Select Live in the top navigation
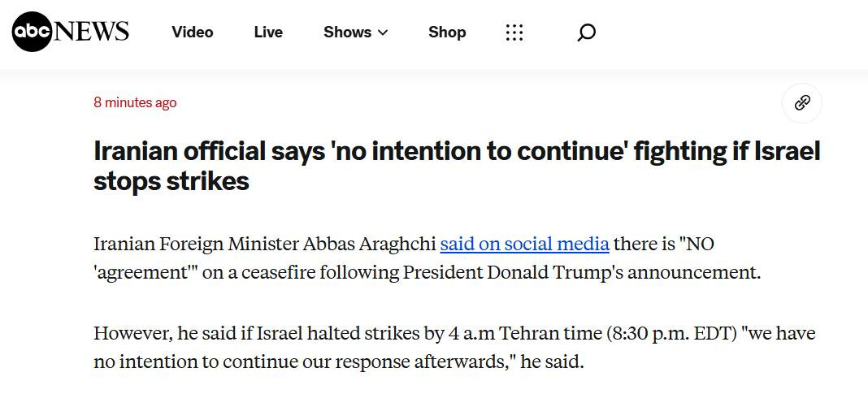The width and height of the screenshot is (868, 407). 268,32
